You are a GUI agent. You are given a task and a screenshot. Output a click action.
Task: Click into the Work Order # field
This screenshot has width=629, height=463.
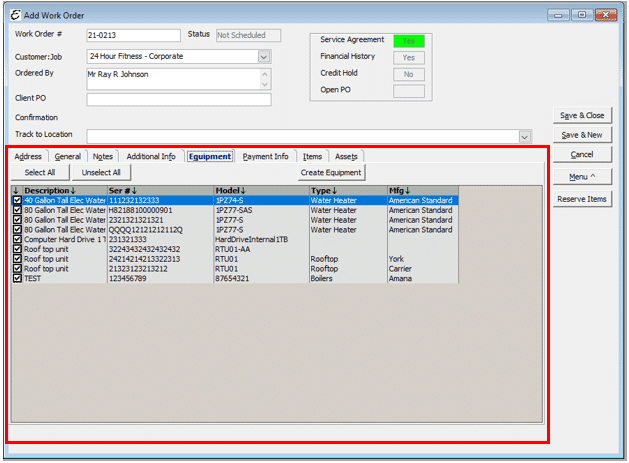134,35
